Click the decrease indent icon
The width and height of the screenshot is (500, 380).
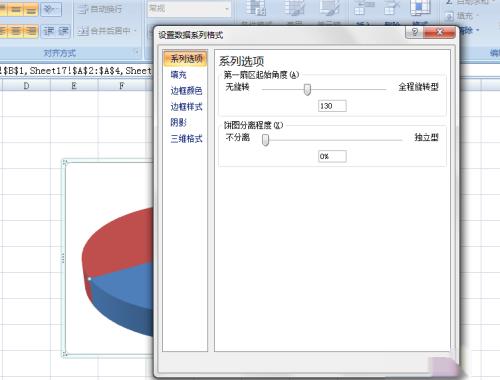pos(49,31)
